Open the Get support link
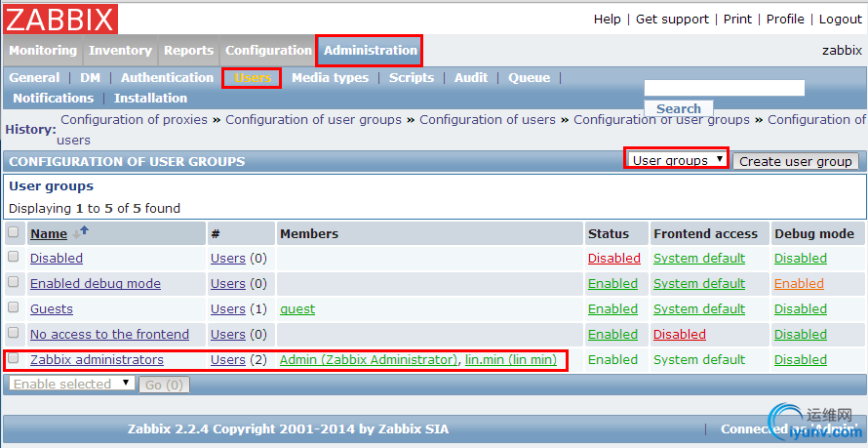The width and height of the screenshot is (868, 448). point(672,20)
